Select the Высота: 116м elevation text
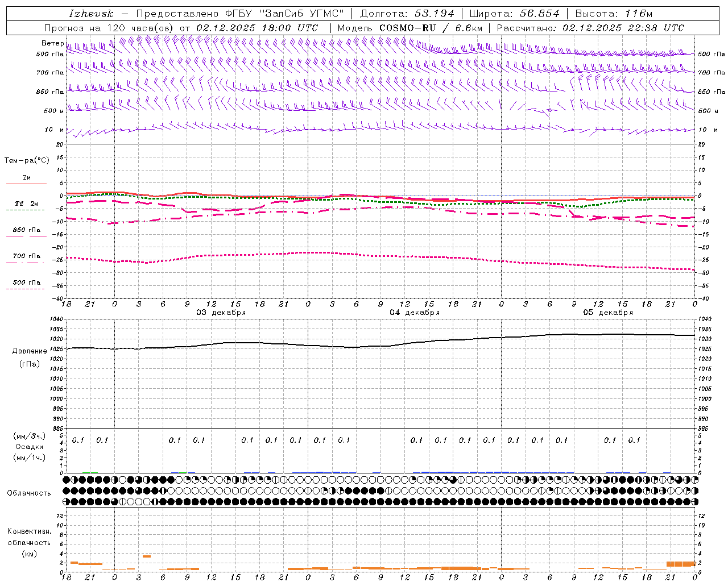 point(613,14)
